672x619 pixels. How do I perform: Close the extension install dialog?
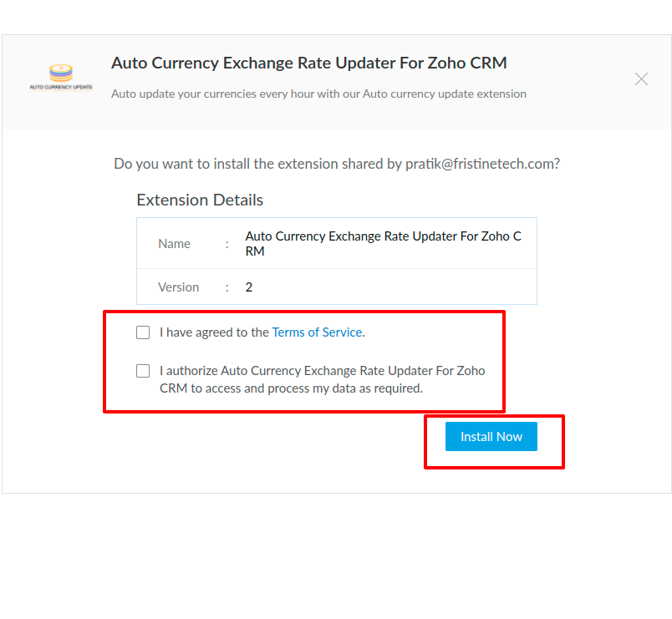pyautogui.click(x=641, y=79)
